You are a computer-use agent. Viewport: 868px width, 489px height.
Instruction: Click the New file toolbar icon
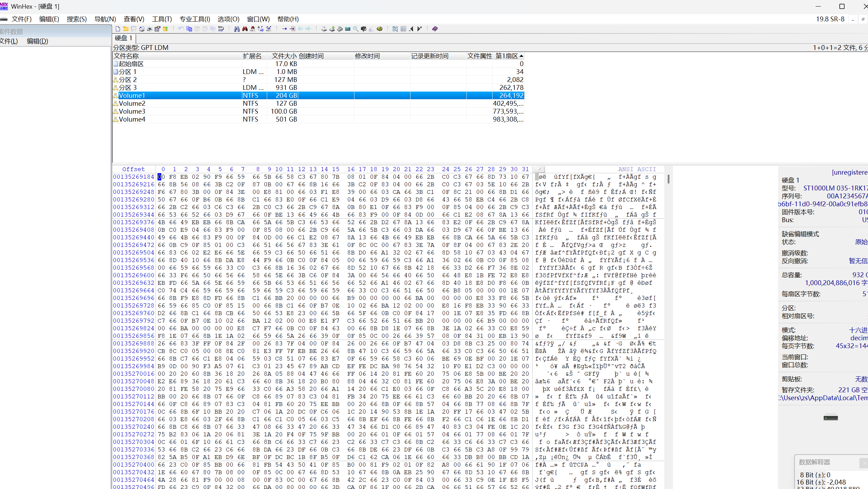pyautogui.click(x=118, y=29)
